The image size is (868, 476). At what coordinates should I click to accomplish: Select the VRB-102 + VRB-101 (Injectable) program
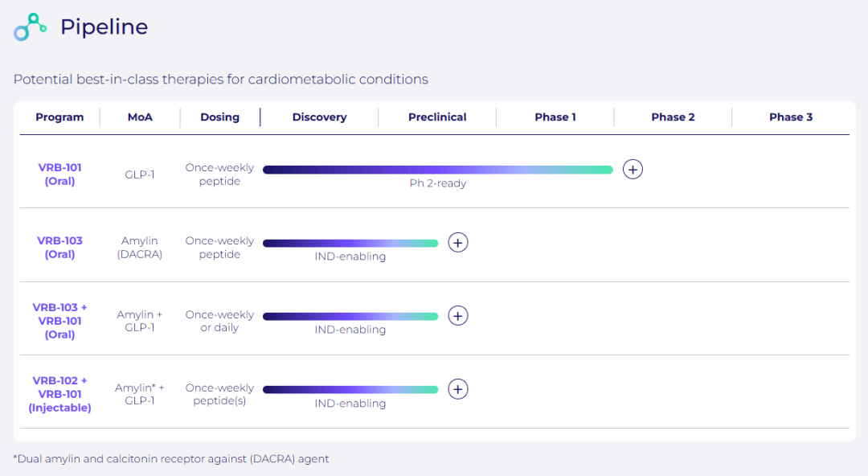pyautogui.click(x=59, y=394)
